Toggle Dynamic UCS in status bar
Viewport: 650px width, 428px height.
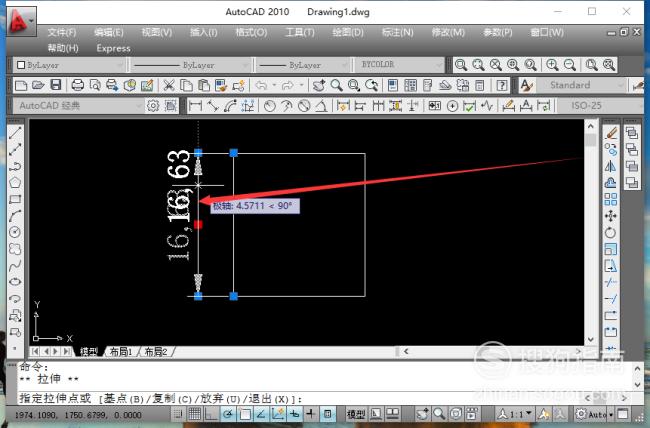coord(278,414)
